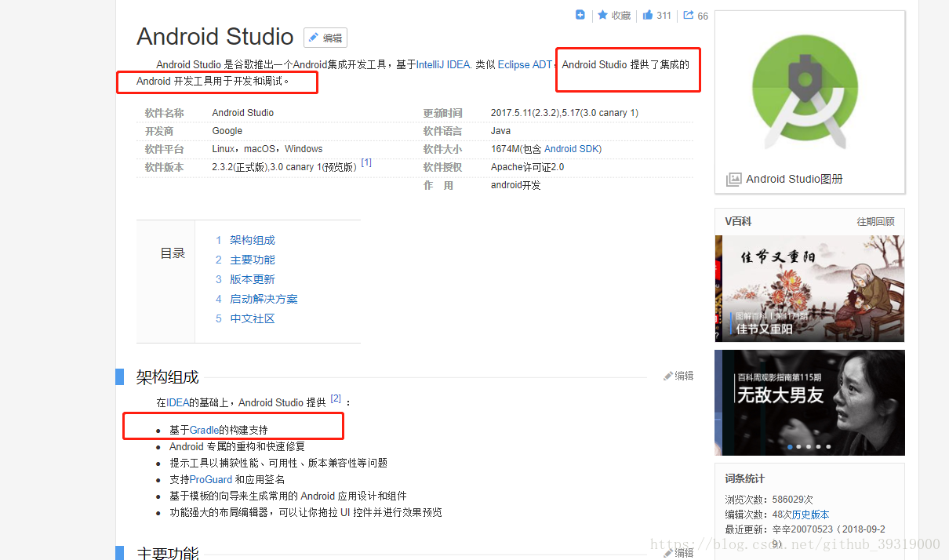Select the last carousel dot on the movie banner
949x560 pixels.
[x=828, y=446]
